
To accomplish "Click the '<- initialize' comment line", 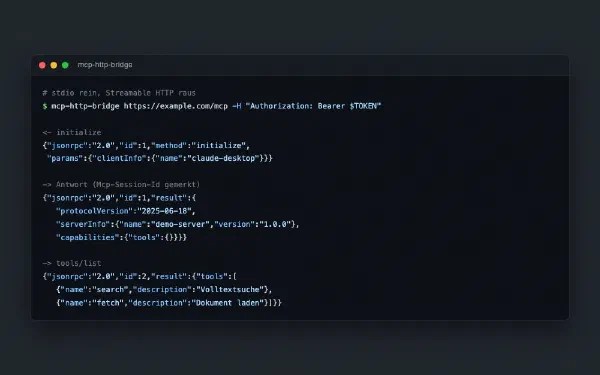I will pyautogui.click(x=72, y=132).
